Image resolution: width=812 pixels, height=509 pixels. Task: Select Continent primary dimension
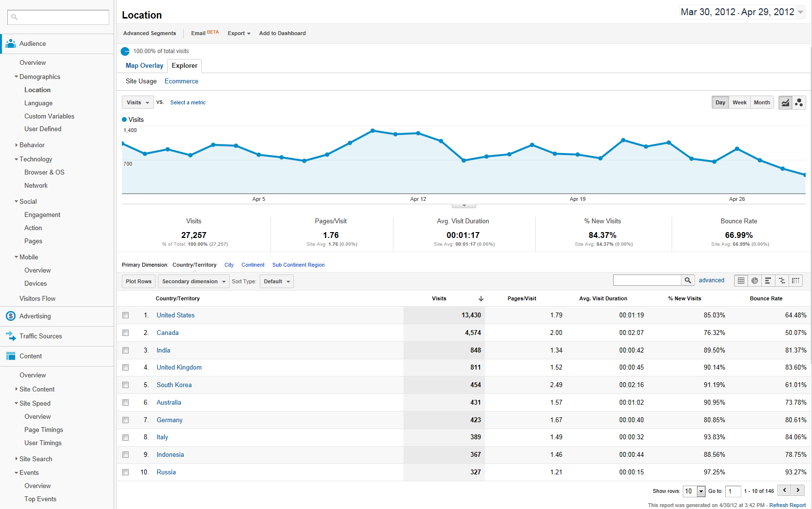pyautogui.click(x=253, y=265)
